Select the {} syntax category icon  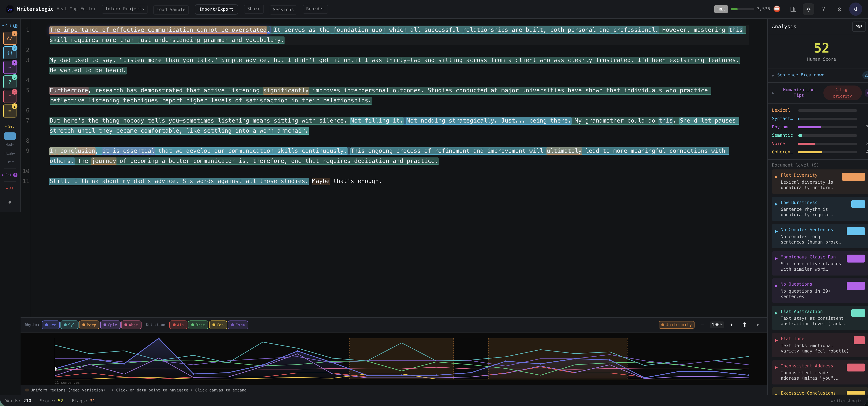point(10,53)
